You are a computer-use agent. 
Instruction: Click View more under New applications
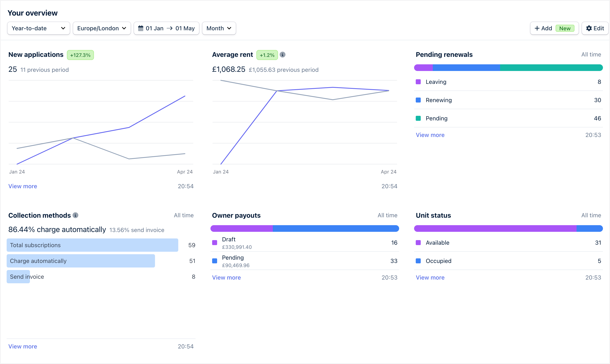pyautogui.click(x=23, y=186)
